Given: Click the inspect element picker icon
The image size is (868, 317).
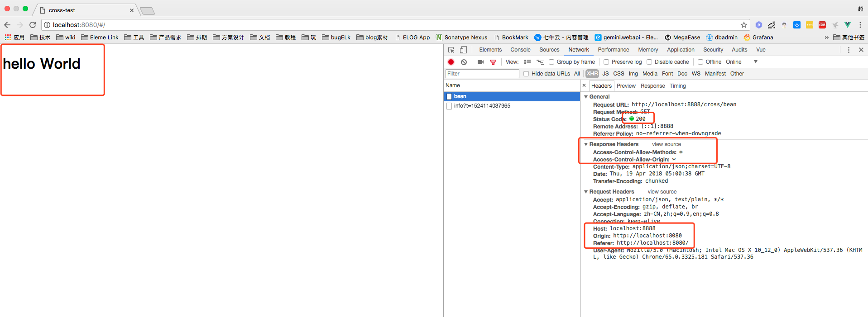Looking at the screenshot, I should pos(451,50).
